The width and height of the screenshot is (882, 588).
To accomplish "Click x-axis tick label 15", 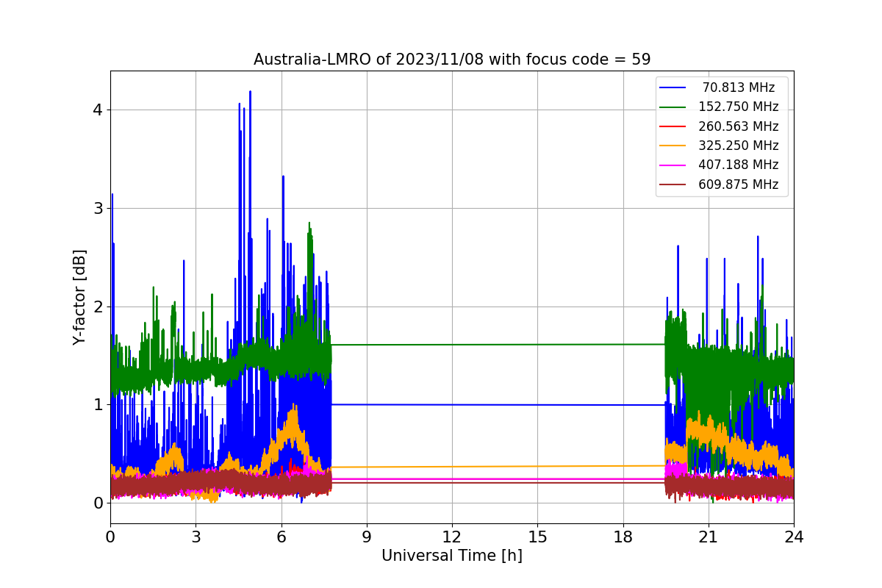I will 537,537.
